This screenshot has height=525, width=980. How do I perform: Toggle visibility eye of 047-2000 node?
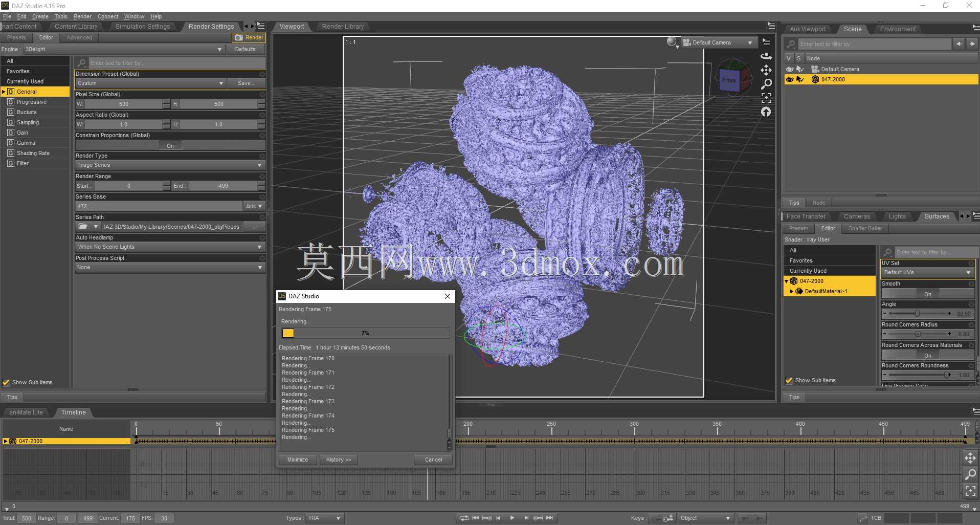789,79
